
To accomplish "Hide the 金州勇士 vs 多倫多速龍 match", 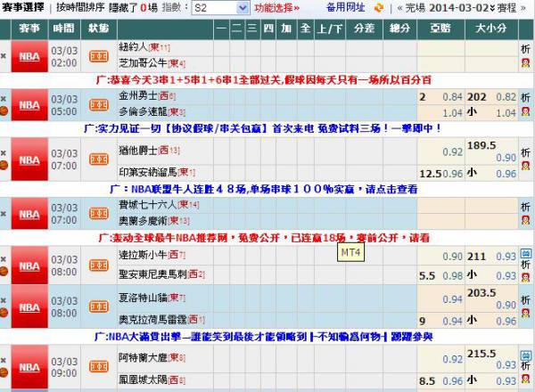I will (x=4, y=99).
